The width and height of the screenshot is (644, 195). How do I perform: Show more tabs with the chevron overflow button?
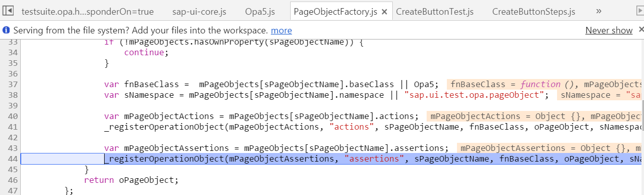[x=599, y=11]
